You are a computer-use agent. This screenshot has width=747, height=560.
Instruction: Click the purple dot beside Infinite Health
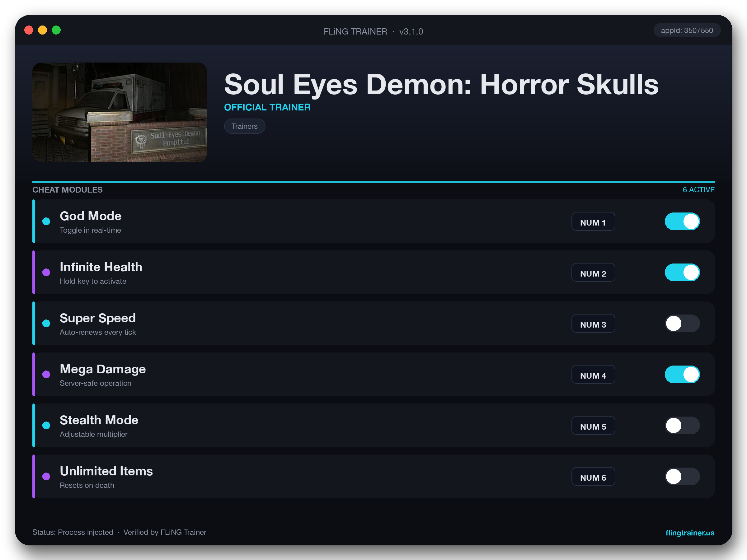[46, 273]
